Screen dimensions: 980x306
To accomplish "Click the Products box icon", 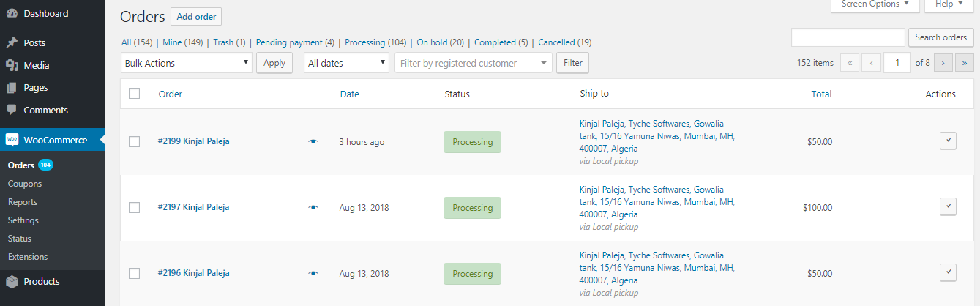I will [x=12, y=282].
